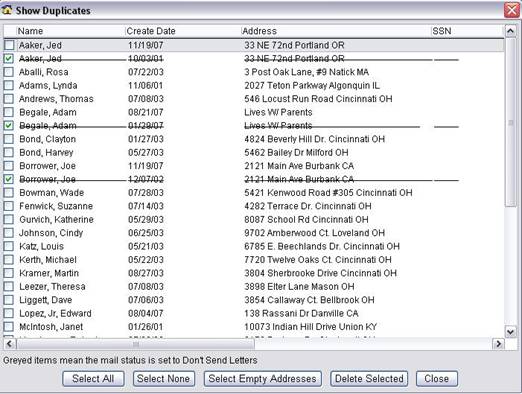Screen dimensions: 522x394
Task: Tick the checkbox for Bowman, Wade
Action: pos(9,193)
